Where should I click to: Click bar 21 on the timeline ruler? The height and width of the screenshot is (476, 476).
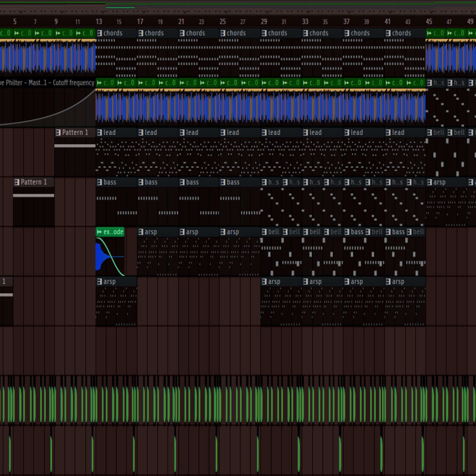coord(181,22)
